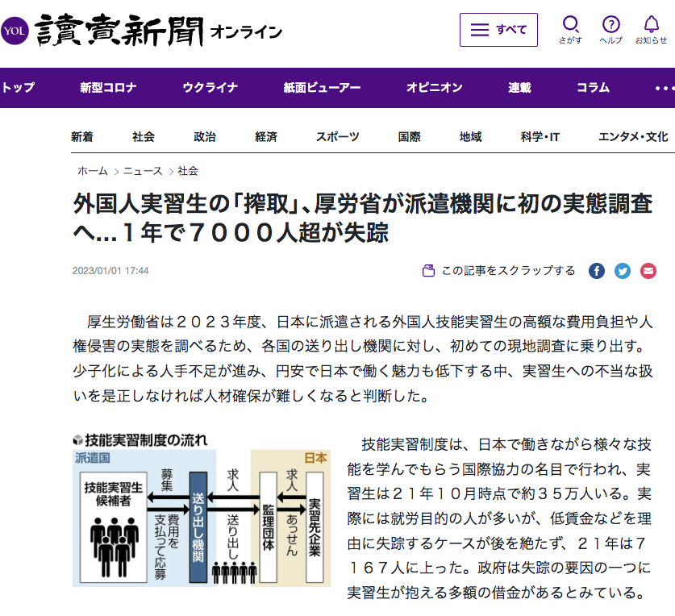This screenshot has height=616, width=675.
Task: Click the article timestamp 2023/01/01 17:44
Action: (110, 271)
